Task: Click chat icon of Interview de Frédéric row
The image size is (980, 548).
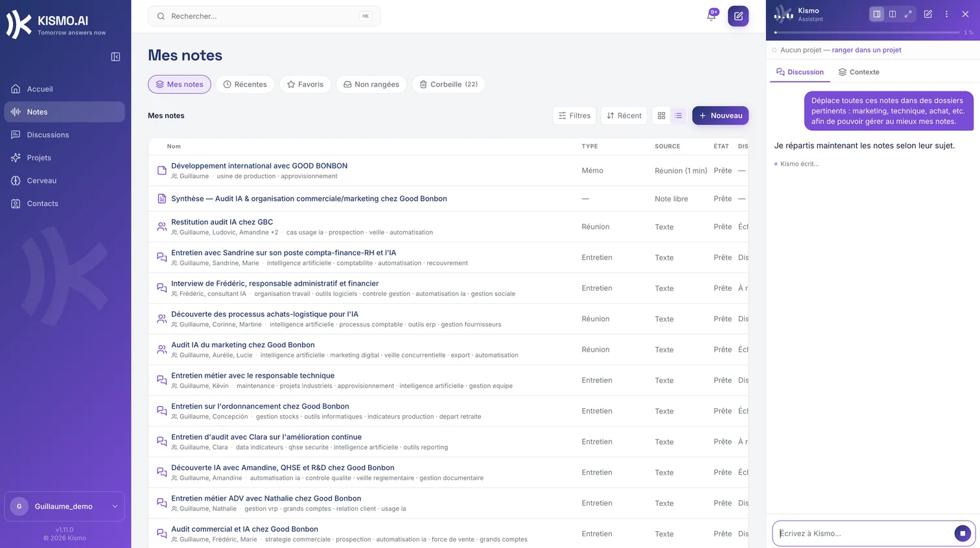Action: pos(162,288)
